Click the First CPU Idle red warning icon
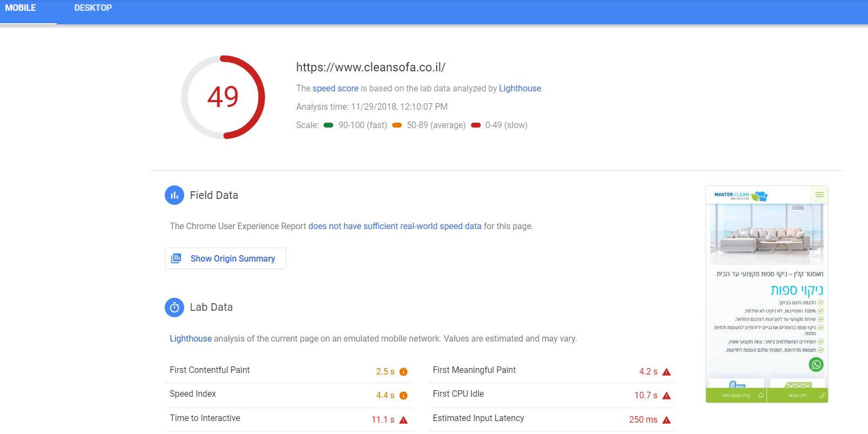This screenshot has height=434, width=868. (667, 396)
